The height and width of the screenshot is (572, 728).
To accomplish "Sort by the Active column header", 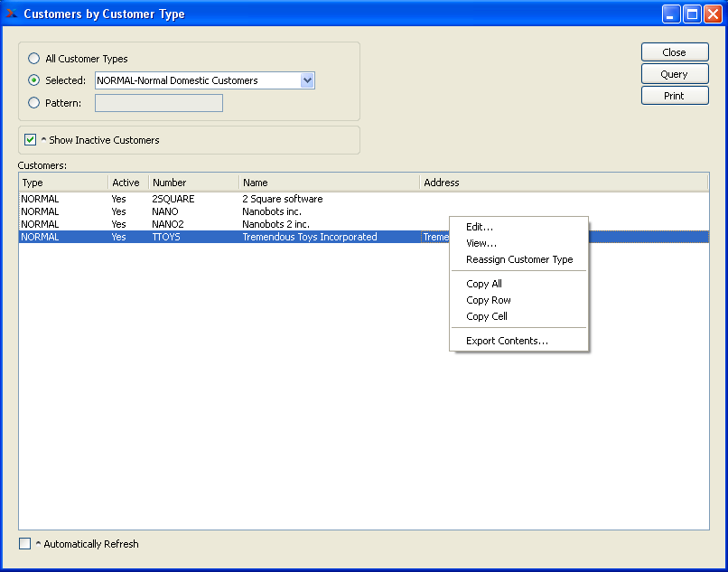I will tap(128, 183).
